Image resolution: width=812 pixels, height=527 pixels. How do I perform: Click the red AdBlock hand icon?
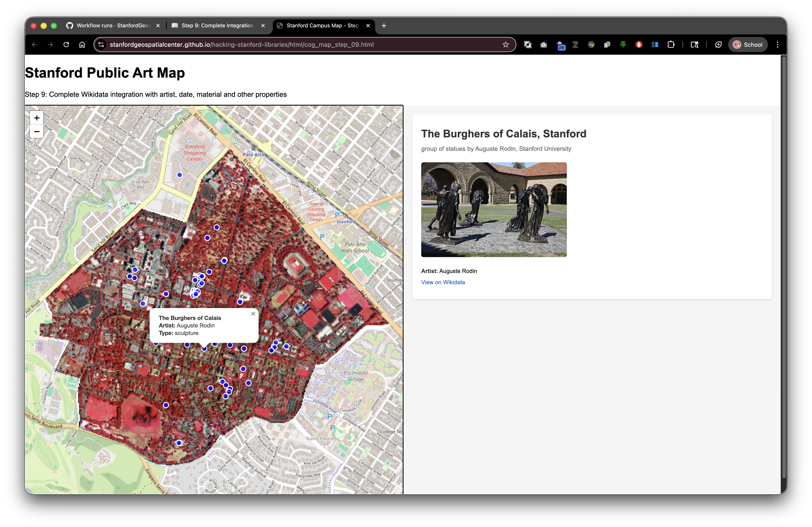click(x=639, y=45)
